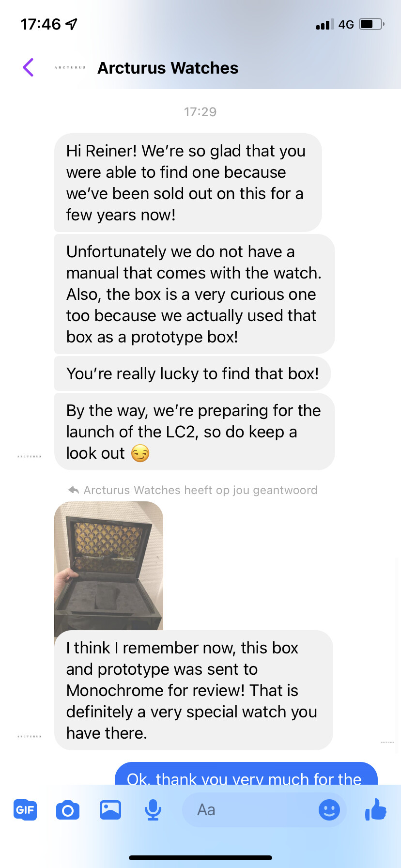Select the Monochrome review message bubble
Image resolution: width=401 pixels, height=868 pixels.
194,690
